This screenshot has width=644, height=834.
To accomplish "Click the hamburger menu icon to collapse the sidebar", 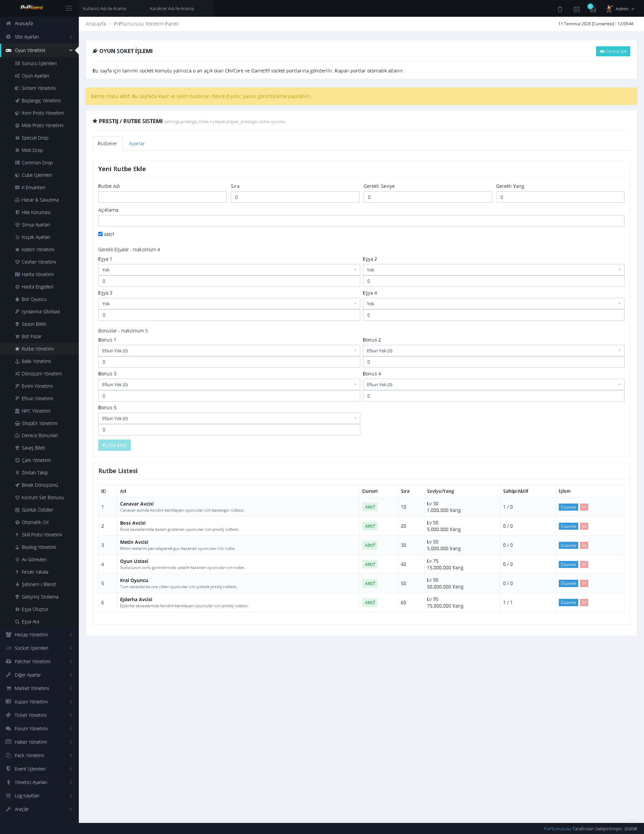I will click(x=69, y=8).
